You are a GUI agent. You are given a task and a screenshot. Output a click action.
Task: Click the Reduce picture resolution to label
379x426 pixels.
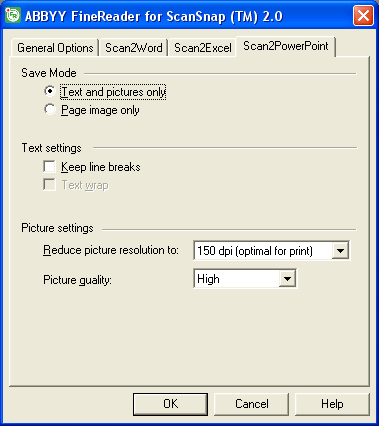pos(111,250)
